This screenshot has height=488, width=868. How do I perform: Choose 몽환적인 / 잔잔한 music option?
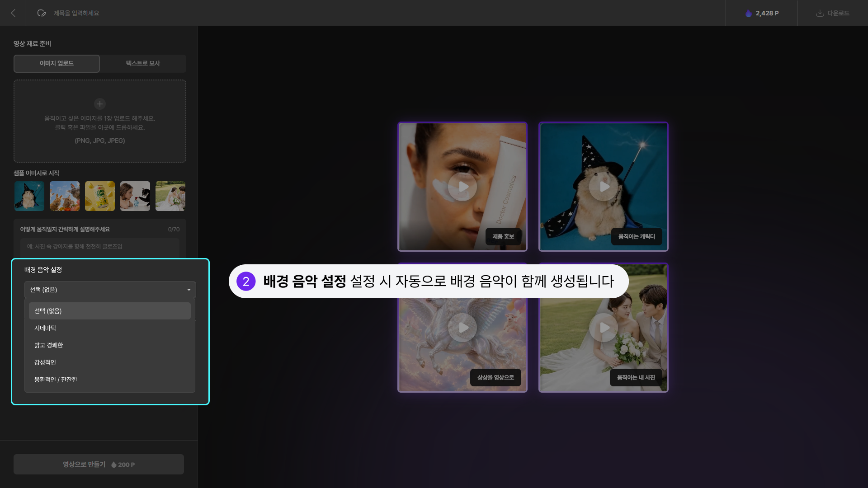110,380
